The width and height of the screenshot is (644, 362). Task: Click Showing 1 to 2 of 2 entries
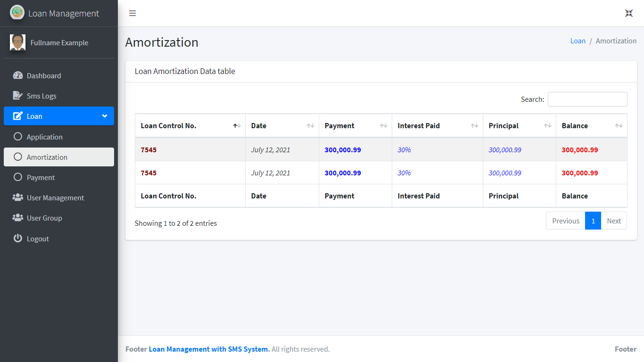point(176,223)
